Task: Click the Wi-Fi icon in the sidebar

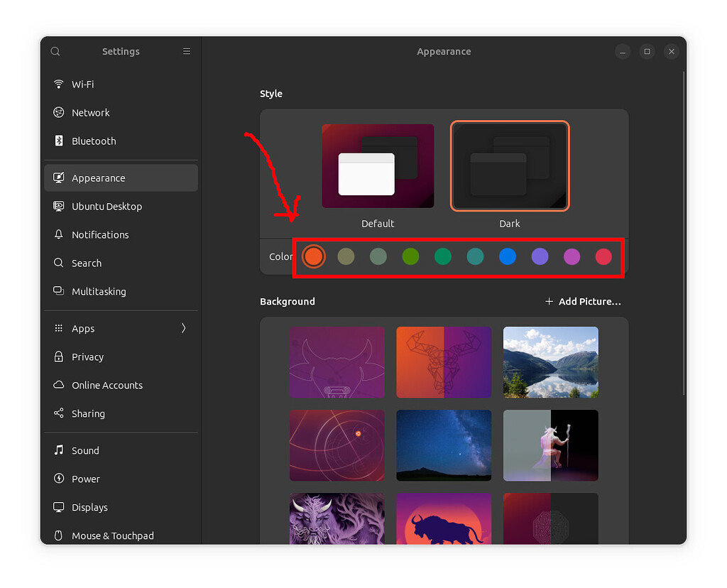Action: (59, 84)
